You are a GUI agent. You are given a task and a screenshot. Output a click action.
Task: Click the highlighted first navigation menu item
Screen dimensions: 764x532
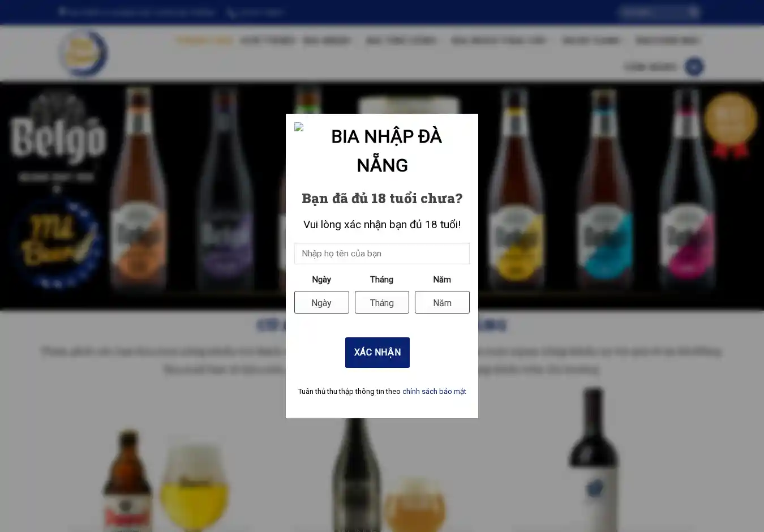coord(205,40)
